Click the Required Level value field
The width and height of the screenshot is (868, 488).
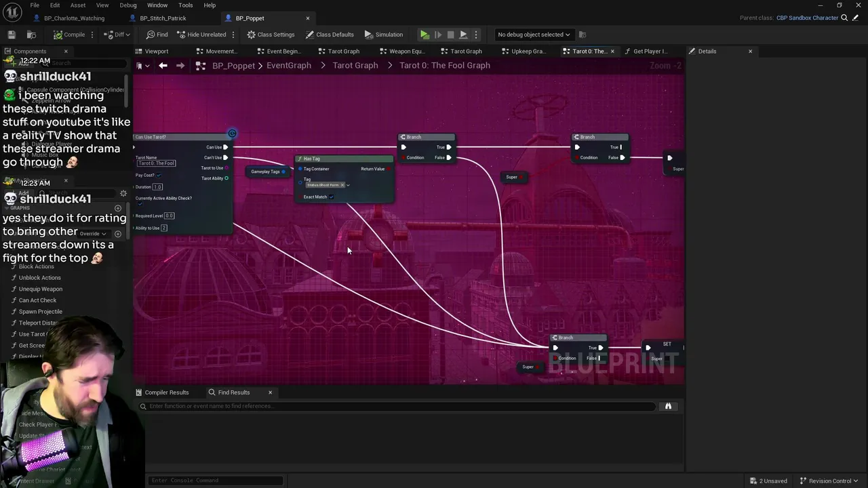click(169, 216)
